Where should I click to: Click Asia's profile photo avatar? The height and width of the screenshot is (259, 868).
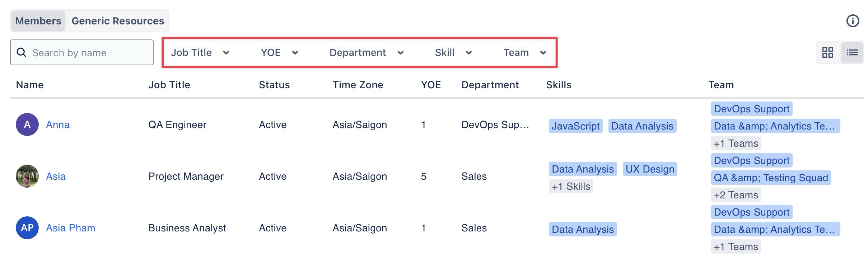[27, 176]
